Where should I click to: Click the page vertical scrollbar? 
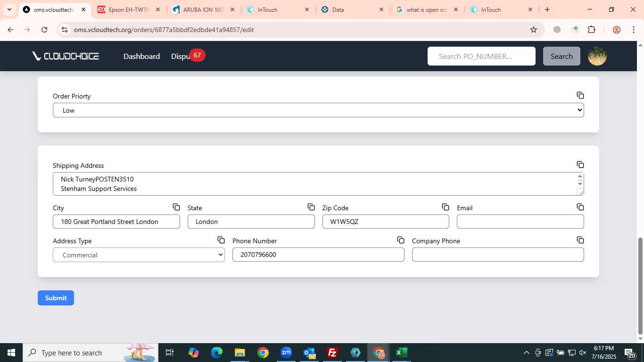640,286
